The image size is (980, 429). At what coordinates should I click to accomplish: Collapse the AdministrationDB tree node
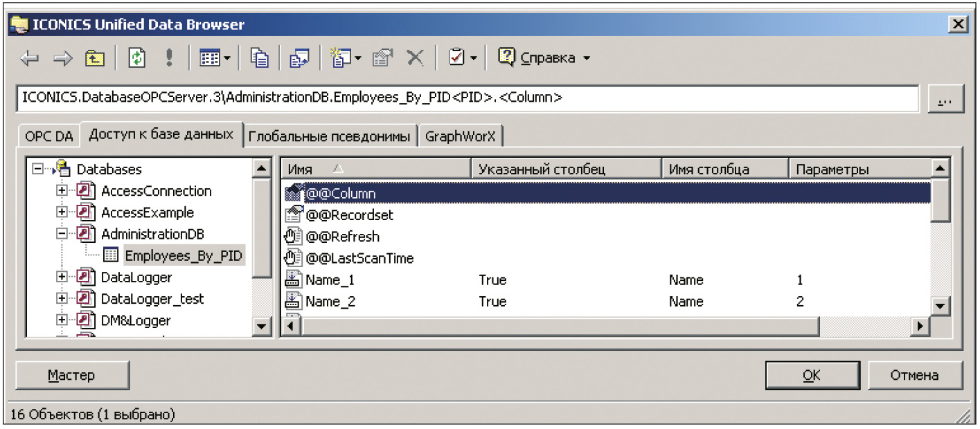pos(62,234)
